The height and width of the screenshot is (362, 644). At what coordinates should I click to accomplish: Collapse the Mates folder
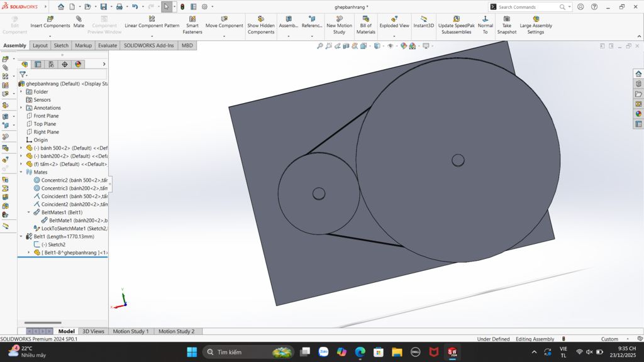(x=21, y=172)
